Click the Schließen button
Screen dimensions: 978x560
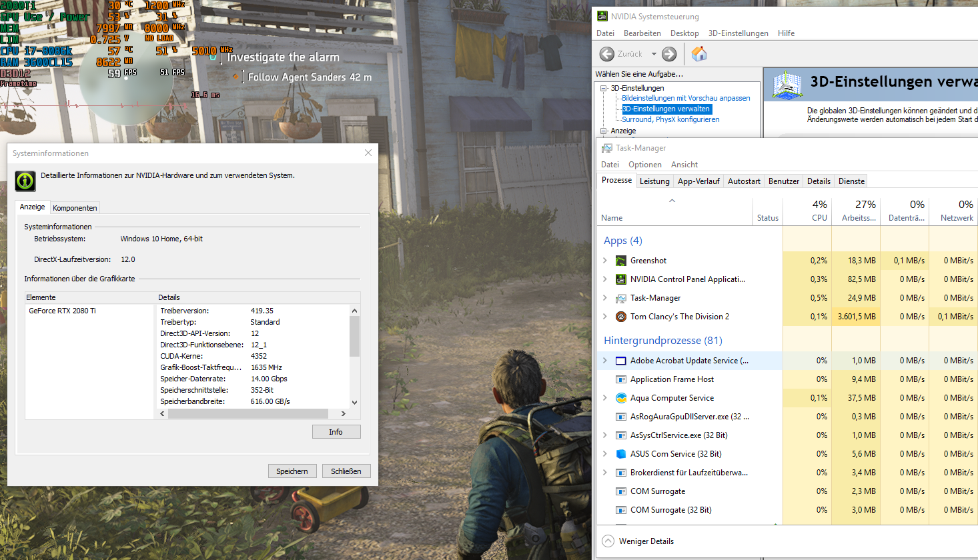(346, 471)
